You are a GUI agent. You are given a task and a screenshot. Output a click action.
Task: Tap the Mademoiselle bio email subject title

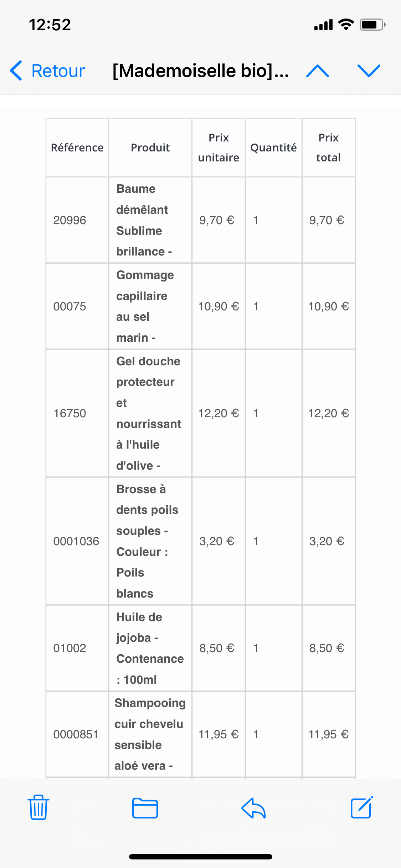point(200,71)
